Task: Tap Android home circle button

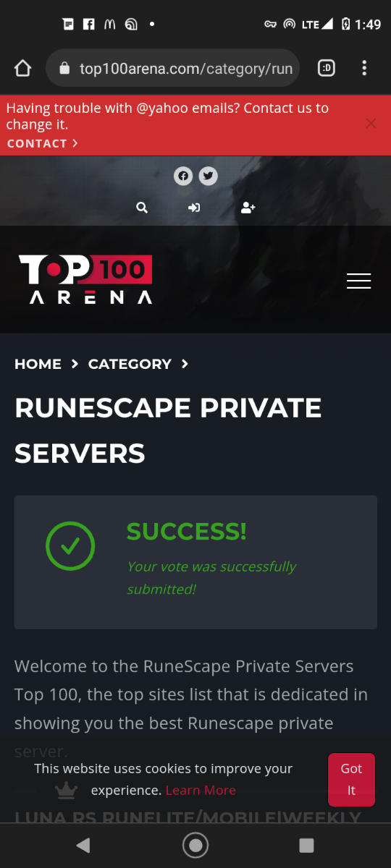Action: [195, 845]
